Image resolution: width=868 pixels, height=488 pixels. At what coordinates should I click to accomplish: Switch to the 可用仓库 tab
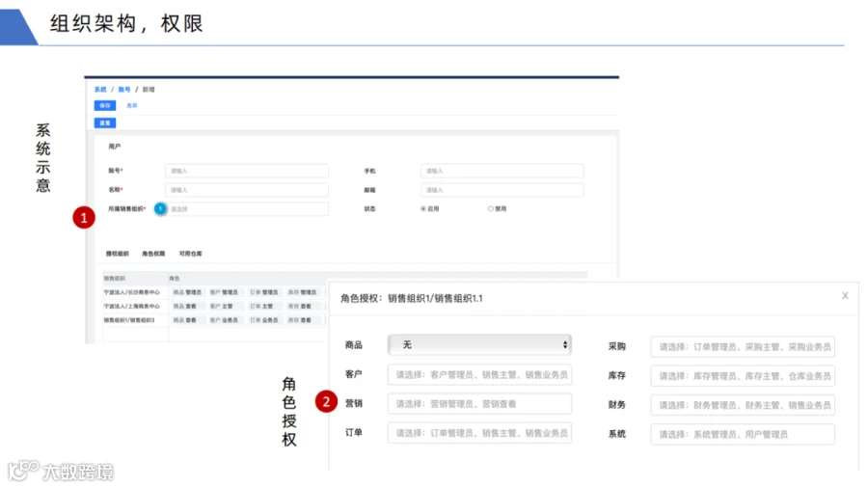pos(190,254)
